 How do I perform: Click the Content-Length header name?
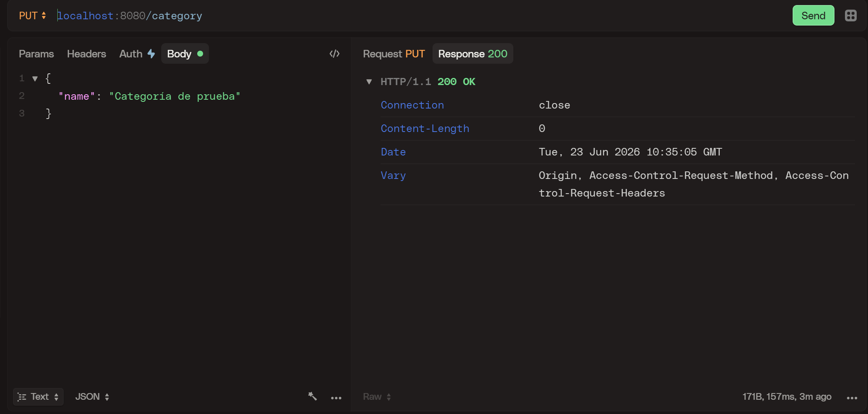pyautogui.click(x=425, y=129)
